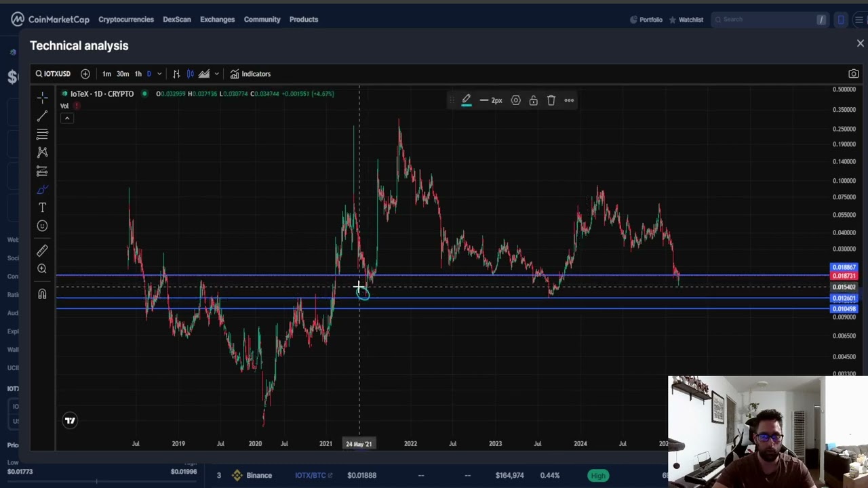
Task: Click the 0.012601 blue price level label
Action: click(844, 298)
